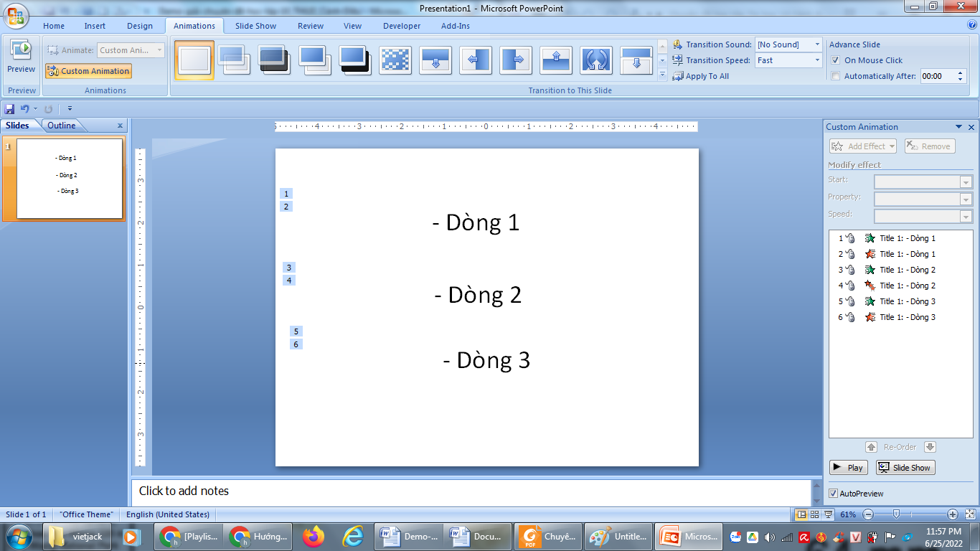
Task: Select effect 4 Title 1: - Dòng 2
Action: point(900,286)
